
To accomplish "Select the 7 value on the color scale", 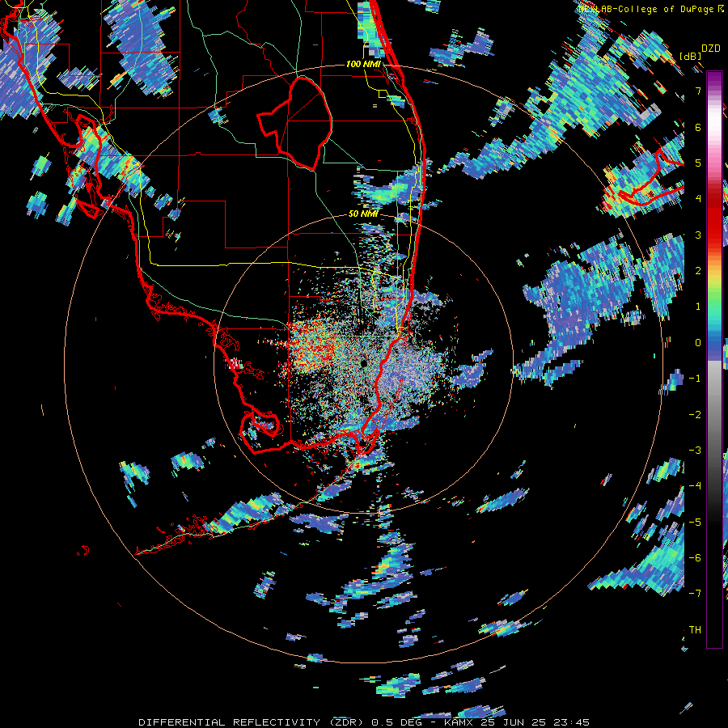I will [698, 91].
